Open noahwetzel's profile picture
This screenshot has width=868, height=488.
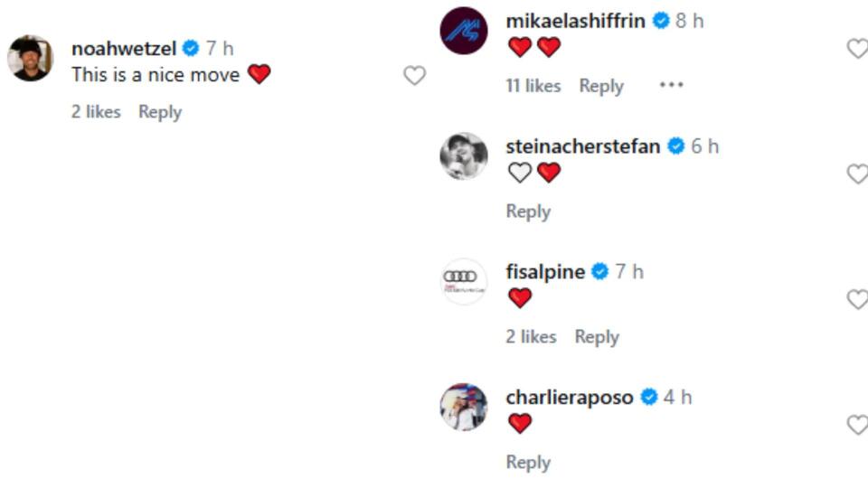(x=30, y=59)
